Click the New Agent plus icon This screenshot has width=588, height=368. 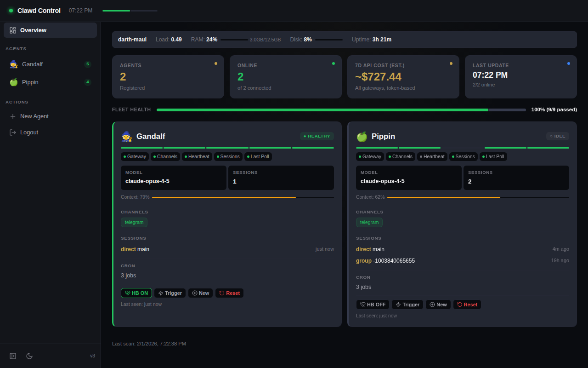[13, 116]
